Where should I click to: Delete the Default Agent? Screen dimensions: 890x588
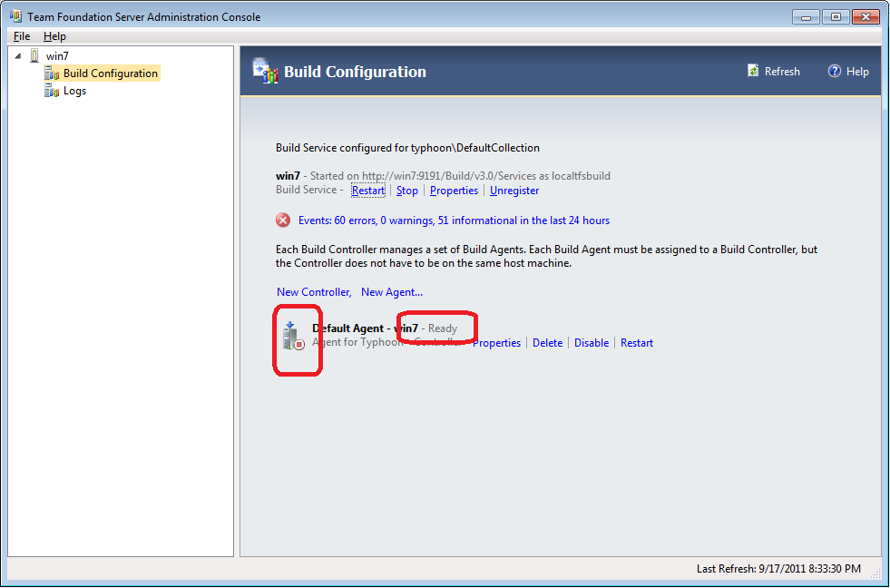point(547,343)
